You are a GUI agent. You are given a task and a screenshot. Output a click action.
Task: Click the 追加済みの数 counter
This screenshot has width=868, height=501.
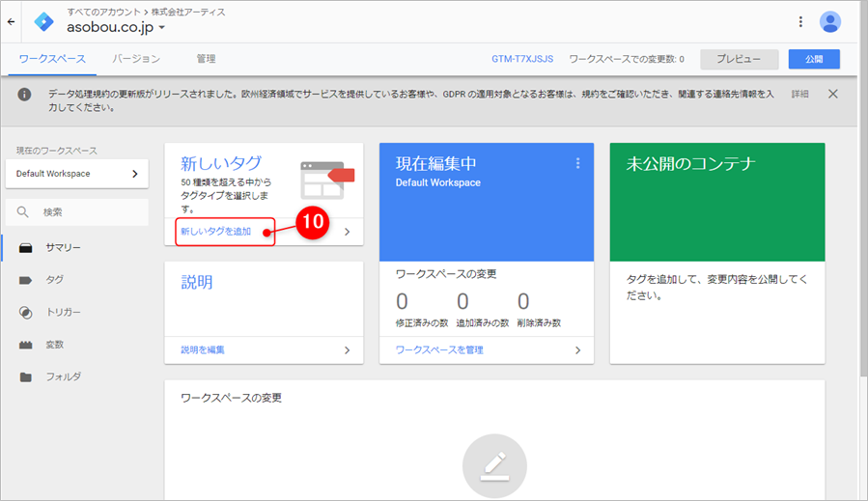[482, 310]
